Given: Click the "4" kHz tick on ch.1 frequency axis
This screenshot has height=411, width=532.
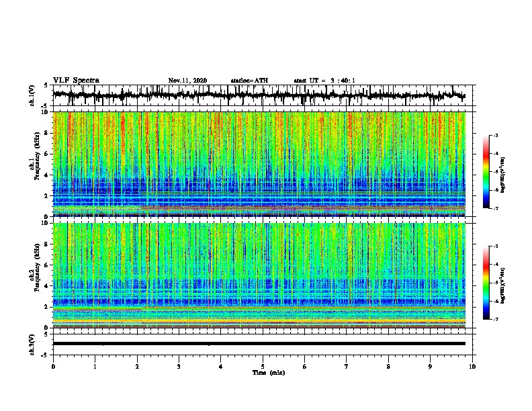Looking at the screenshot, I should tap(46, 175).
